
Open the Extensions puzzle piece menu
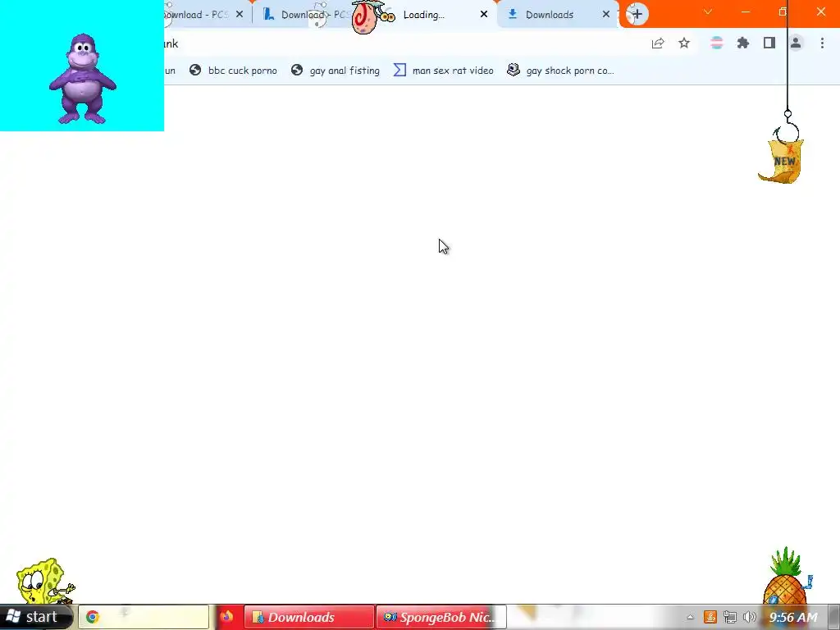pyautogui.click(x=743, y=43)
